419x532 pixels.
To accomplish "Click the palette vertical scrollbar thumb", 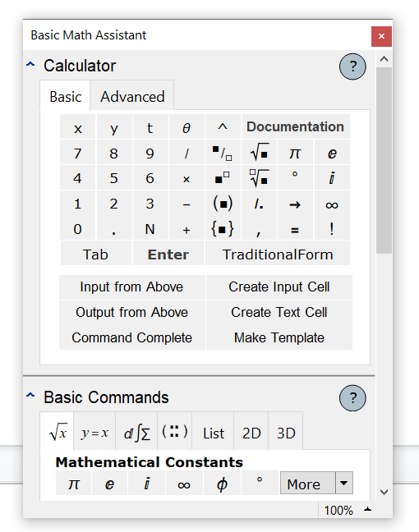I will (384, 160).
